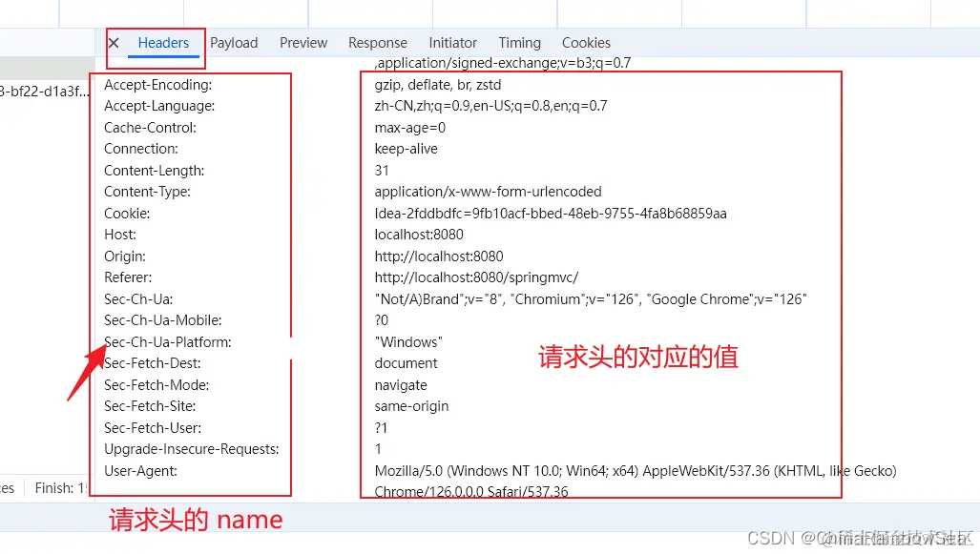Select the Host header name

(120, 235)
